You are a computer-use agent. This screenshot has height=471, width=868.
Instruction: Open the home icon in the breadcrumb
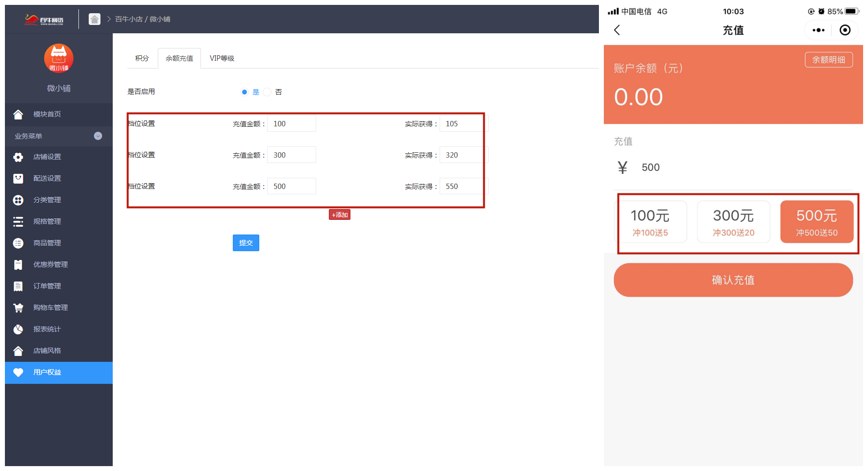coord(95,19)
